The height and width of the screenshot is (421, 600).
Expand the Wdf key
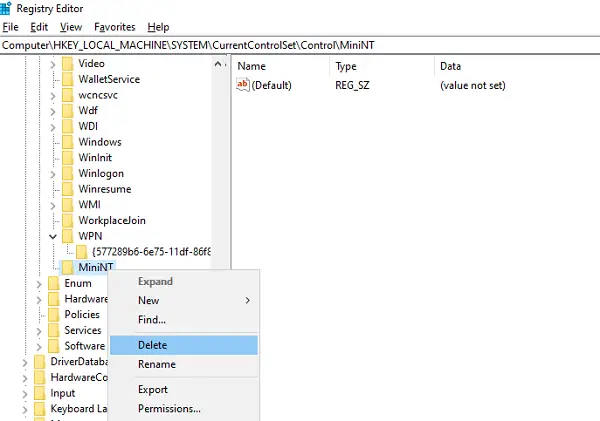[x=53, y=111]
